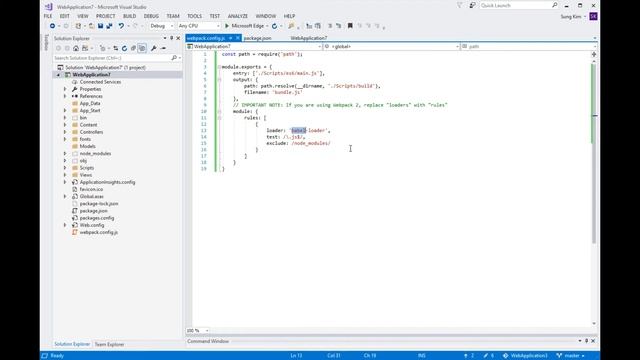Click Home icon in Solution Explorer toolbar
Screen dimensions: 640x360
76,48
